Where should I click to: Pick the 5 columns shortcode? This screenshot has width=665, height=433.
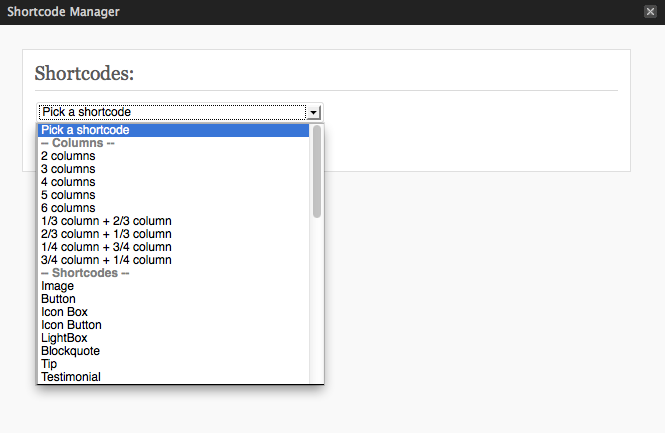pyautogui.click(x=173, y=195)
